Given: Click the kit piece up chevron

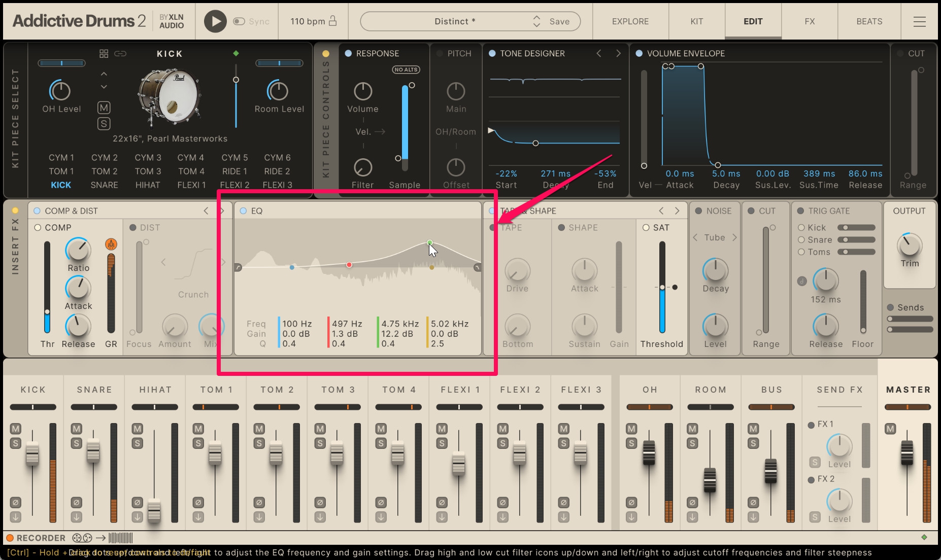Looking at the screenshot, I should click(x=104, y=74).
